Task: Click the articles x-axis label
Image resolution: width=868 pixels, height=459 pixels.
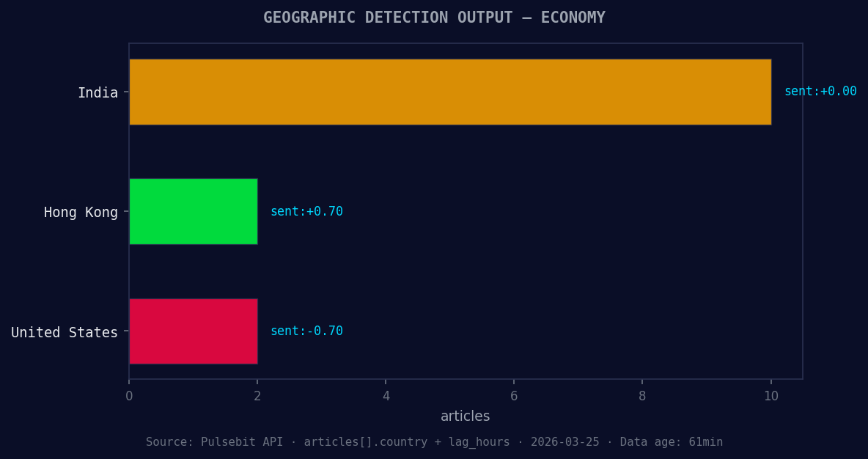Action: (465, 416)
